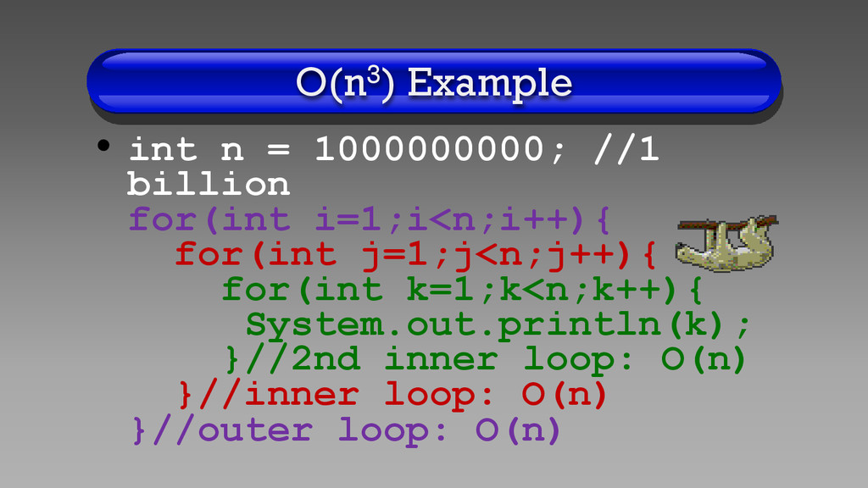Click the 'System.out.println(k);' statement
The image size is (868, 488).
click(x=498, y=324)
